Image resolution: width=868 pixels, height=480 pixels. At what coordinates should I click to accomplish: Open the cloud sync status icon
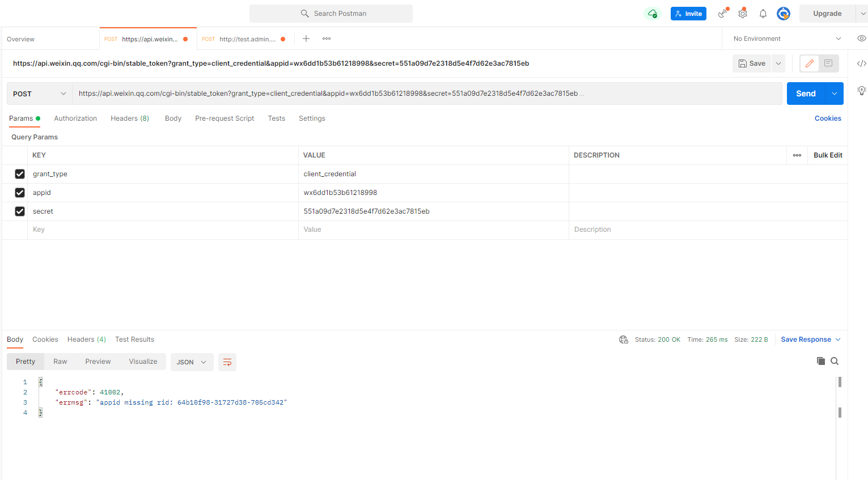click(x=653, y=14)
